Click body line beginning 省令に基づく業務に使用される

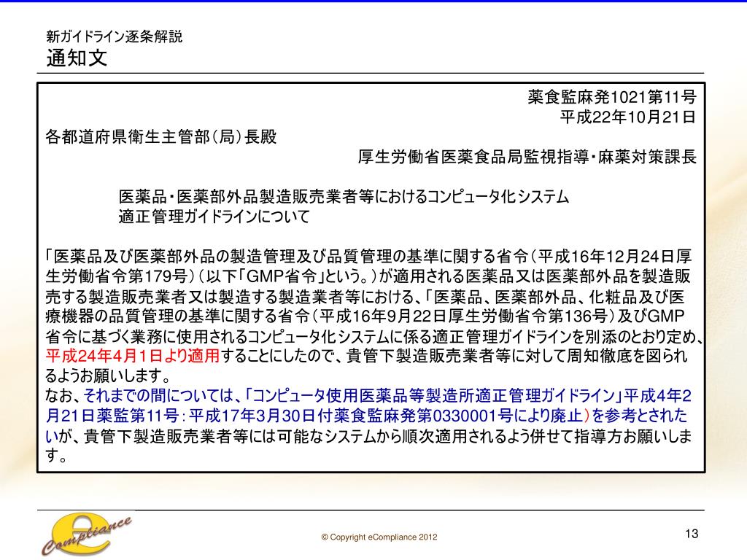coord(374,337)
